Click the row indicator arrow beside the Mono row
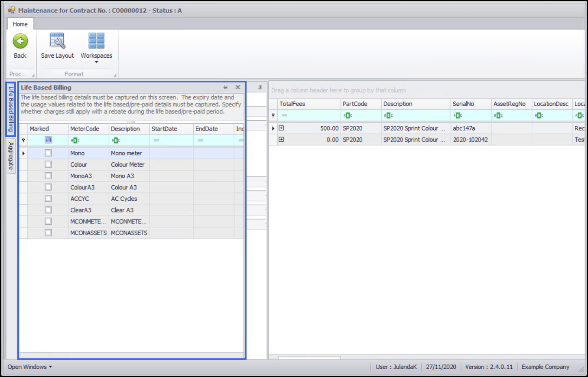588x377 pixels. [x=23, y=153]
